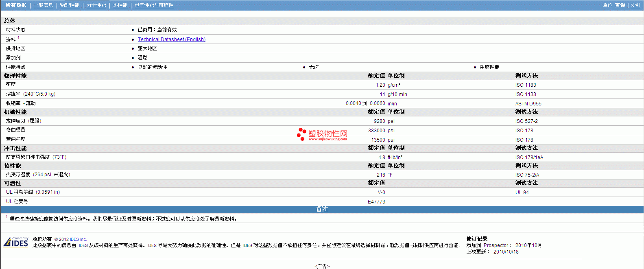Open Technical Datasheet (English) link
644x269 pixels.
(171, 39)
